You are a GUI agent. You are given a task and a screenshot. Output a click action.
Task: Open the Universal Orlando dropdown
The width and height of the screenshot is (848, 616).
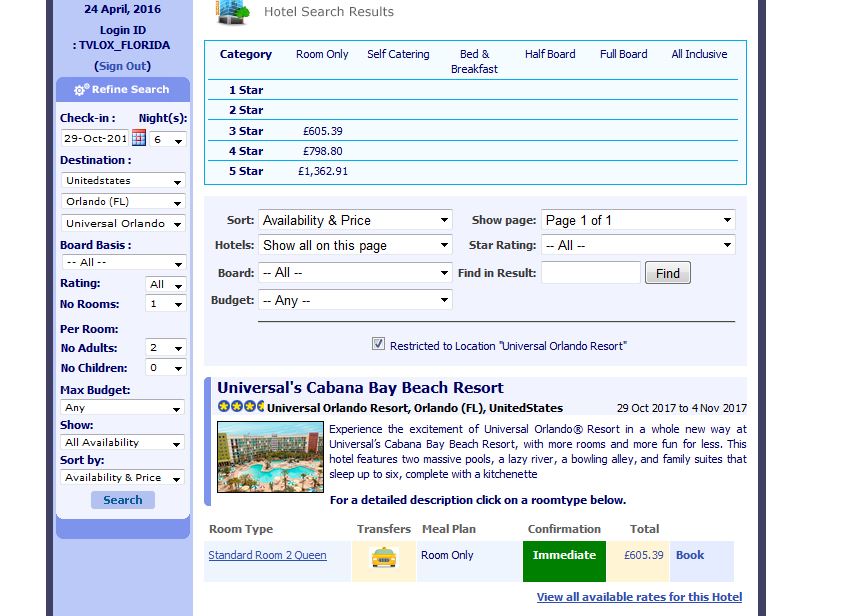click(x=123, y=223)
